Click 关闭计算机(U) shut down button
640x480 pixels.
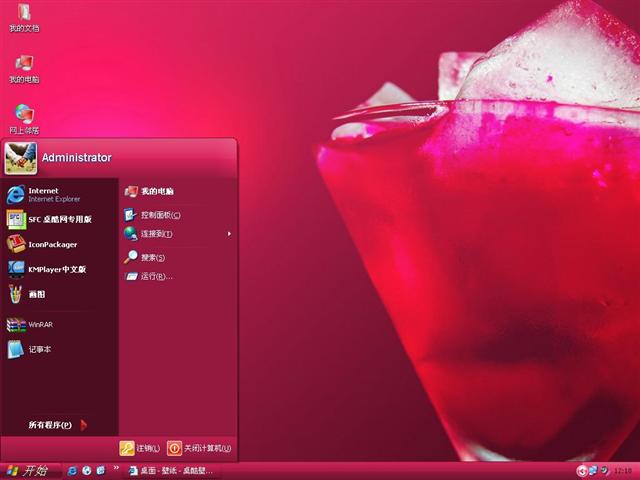pos(199,448)
